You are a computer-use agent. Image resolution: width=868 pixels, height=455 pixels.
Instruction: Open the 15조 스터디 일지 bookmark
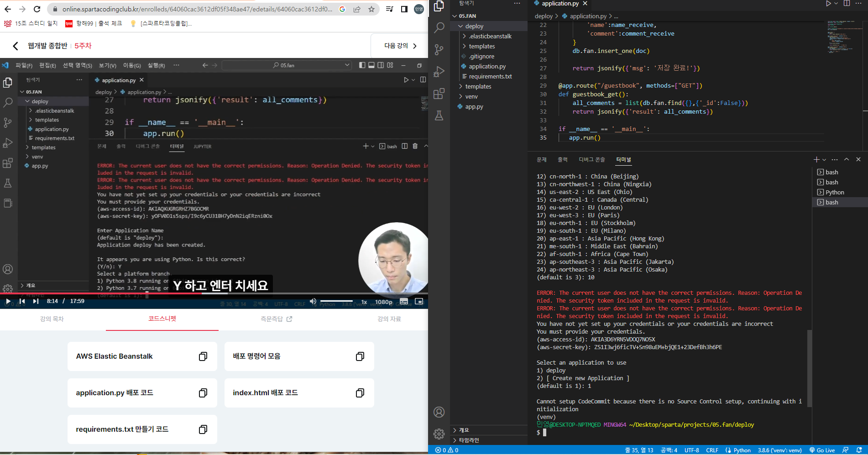click(x=31, y=23)
